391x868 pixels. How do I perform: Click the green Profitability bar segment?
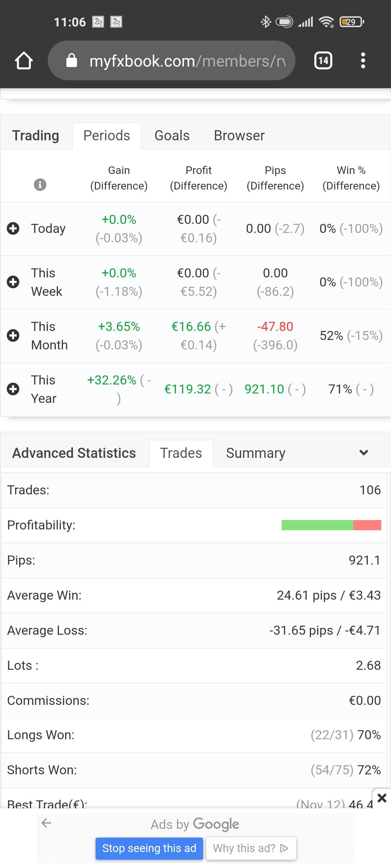(x=317, y=525)
